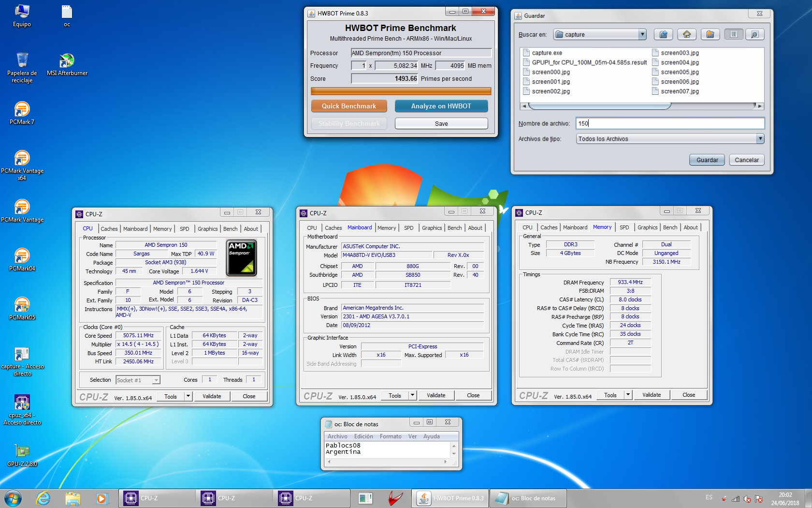Open Edición menu in Bloc de notas
This screenshot has height=508, width=812.
363,436
